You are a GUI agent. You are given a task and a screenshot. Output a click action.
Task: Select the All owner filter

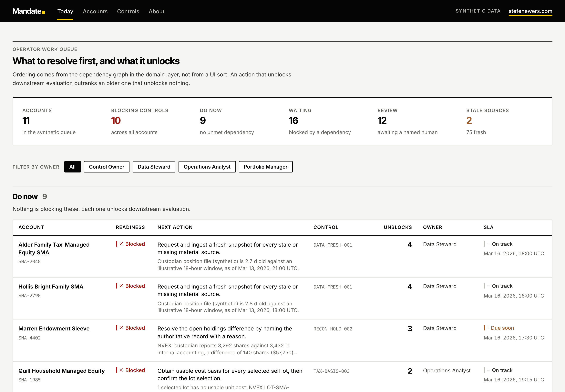click(x=73, y=167)
